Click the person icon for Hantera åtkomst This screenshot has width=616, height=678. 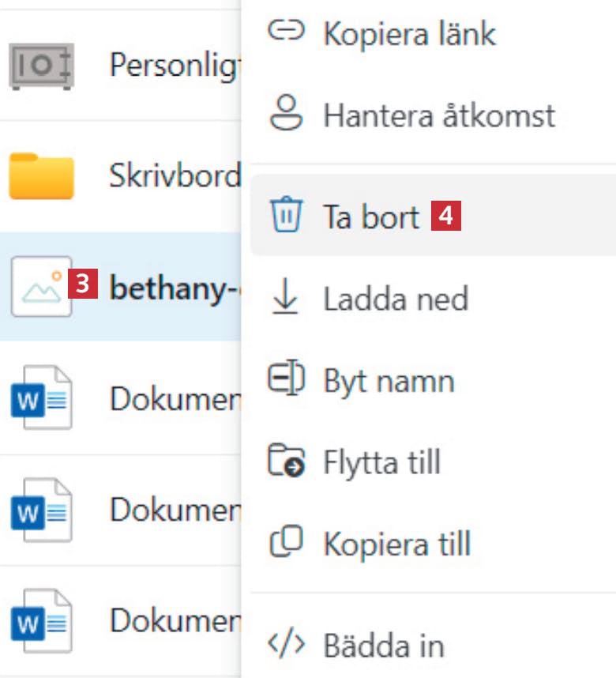tap(286, 115)
